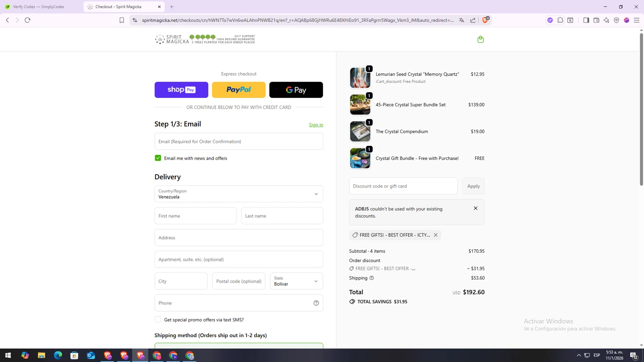The height and width of the screenshot is (362, 644).
Task: Open the notification center icon
Action: coord(634,355)
